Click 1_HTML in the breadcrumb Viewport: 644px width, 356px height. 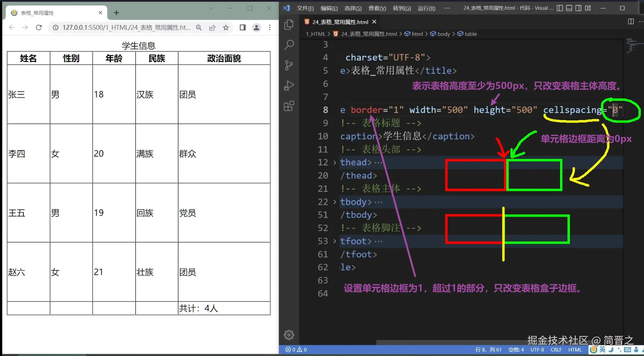coord(315,34)
